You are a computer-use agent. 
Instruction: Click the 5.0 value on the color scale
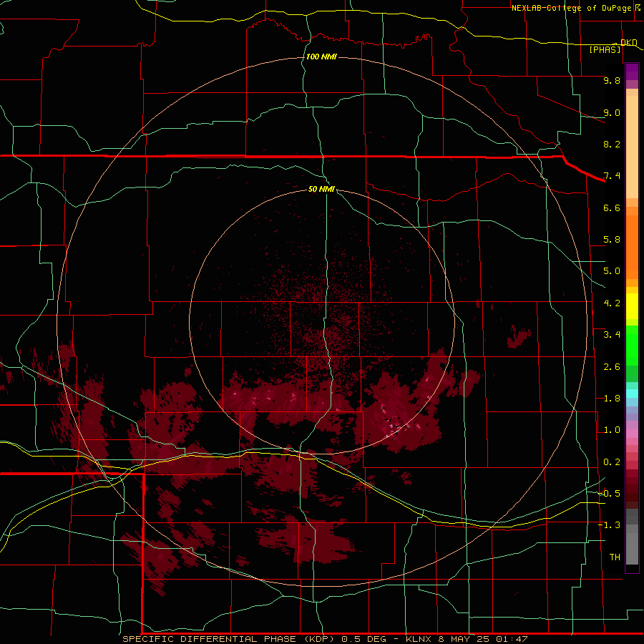[612, 271]
